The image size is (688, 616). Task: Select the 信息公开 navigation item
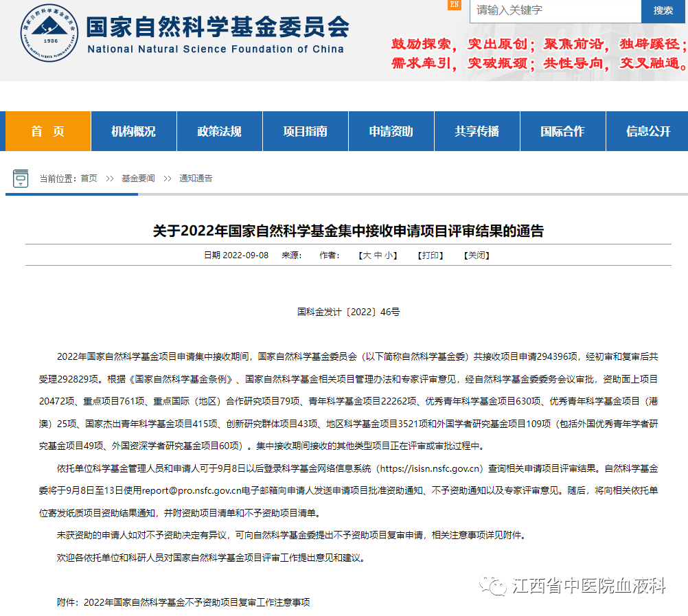647,131
